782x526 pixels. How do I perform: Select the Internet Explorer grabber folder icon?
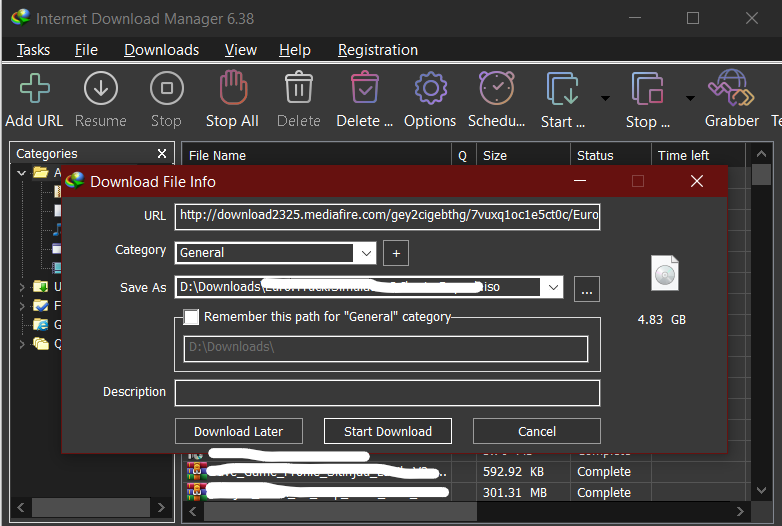(x=40, y=325)
